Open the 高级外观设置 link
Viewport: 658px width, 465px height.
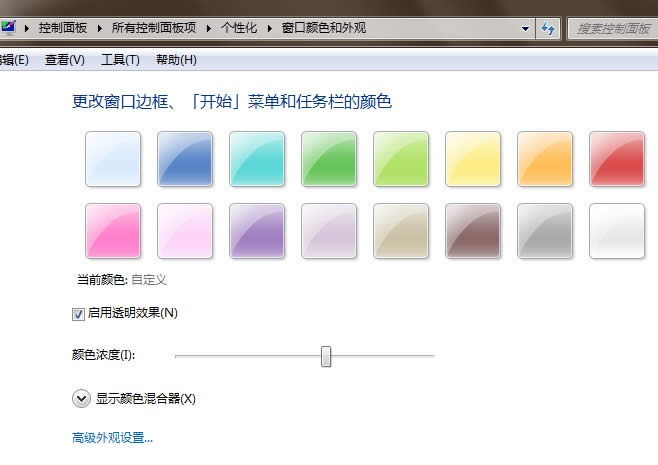[113, 438]
